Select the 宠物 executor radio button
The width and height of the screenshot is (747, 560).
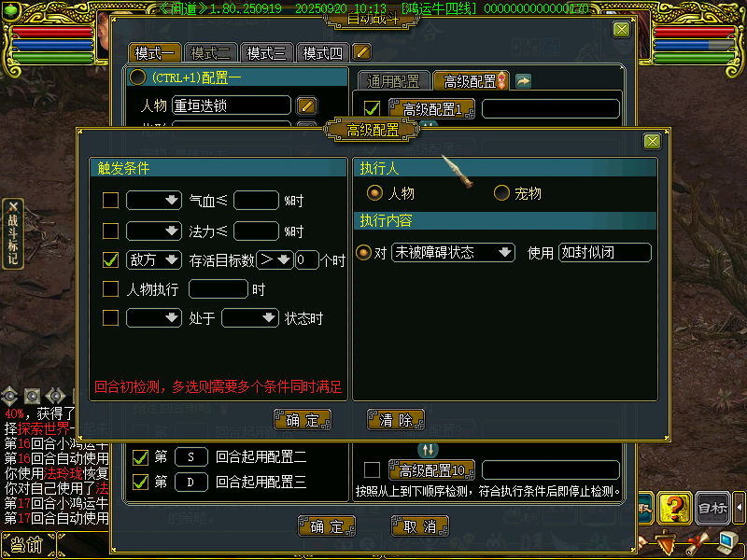point(501,193)
